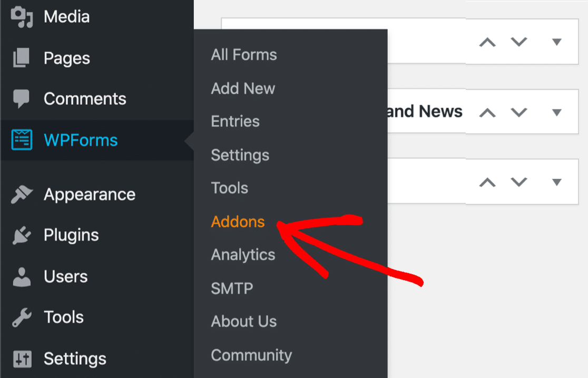This screenshot has width=588, height=378.
Task: Click the Pages icon in sidebar
Action: pyautogui.click(x=22, y=58)
